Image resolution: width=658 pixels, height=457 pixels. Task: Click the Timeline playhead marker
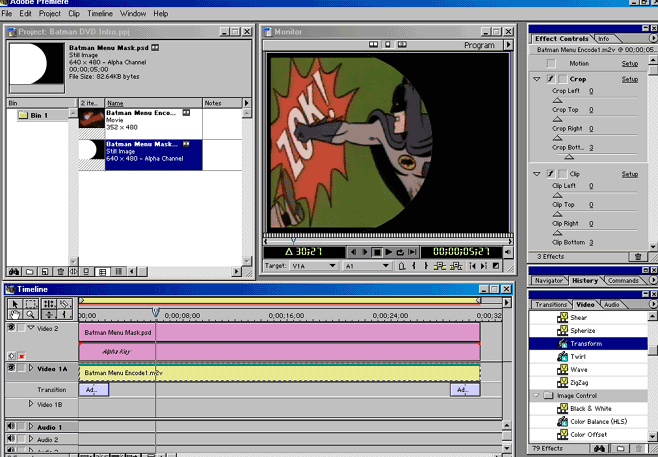point(156,311)
